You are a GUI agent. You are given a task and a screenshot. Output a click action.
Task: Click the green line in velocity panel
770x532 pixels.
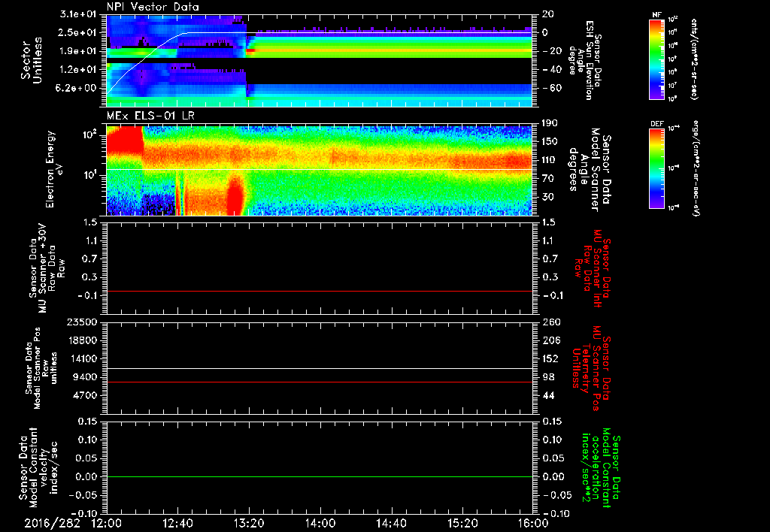tap(320, 476)
